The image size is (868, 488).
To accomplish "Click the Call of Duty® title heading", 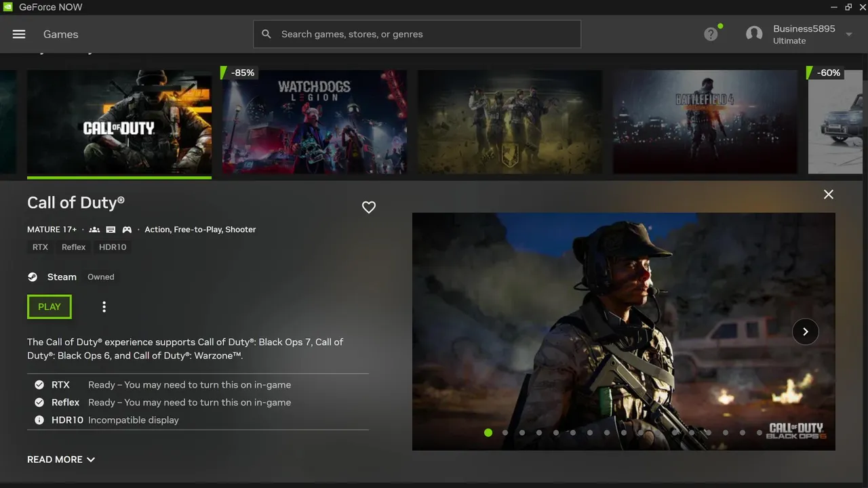I will point(76,203).
